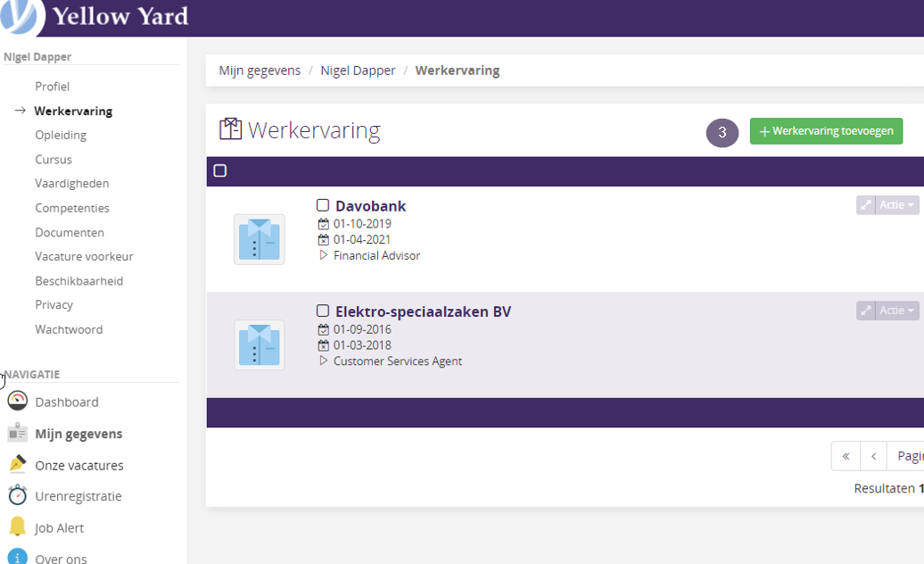This screenshot has height=564, width=924.
Task: Open Vacature voorkeur in the sidebar
Action: pos(84,256)
